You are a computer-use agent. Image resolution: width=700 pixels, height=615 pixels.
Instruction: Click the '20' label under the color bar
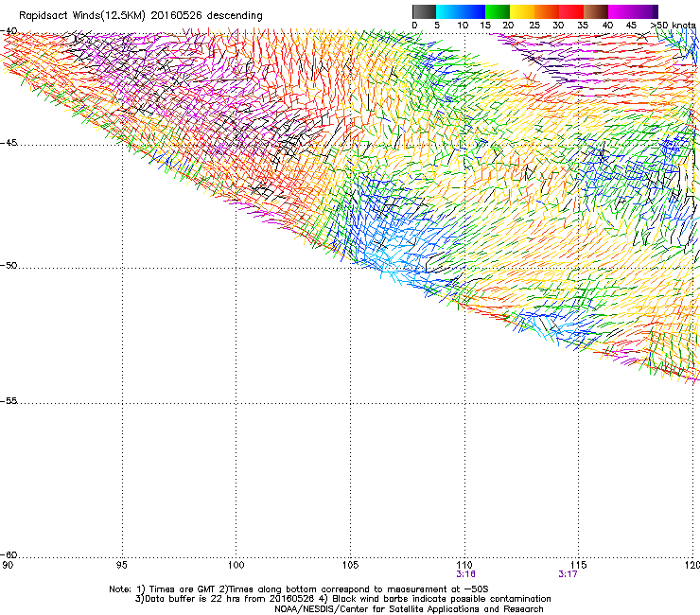(508, 26)
